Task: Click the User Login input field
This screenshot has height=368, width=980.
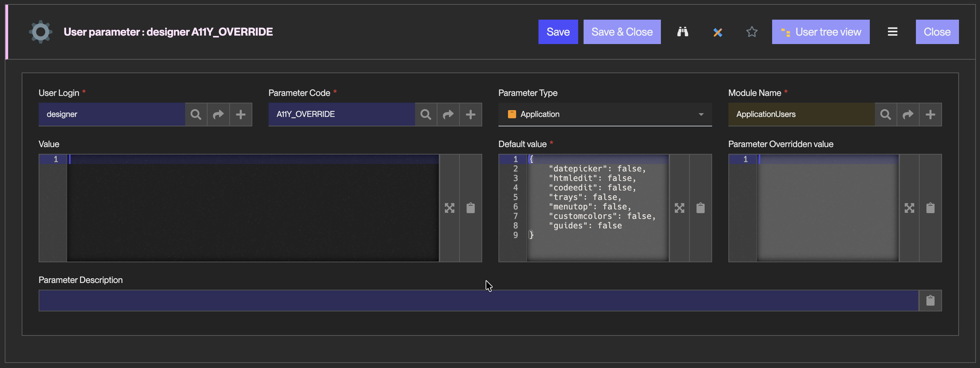Action: click(x=112, y=115)
